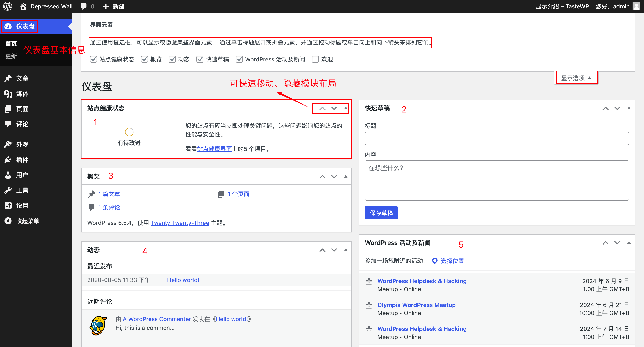Click the 保存草稿 button
Viewport: 644px width, 347px height.
(x=381, y=213)
